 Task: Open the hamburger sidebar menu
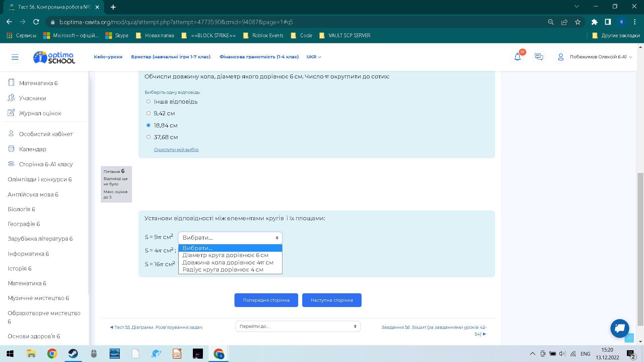[15, 57]
